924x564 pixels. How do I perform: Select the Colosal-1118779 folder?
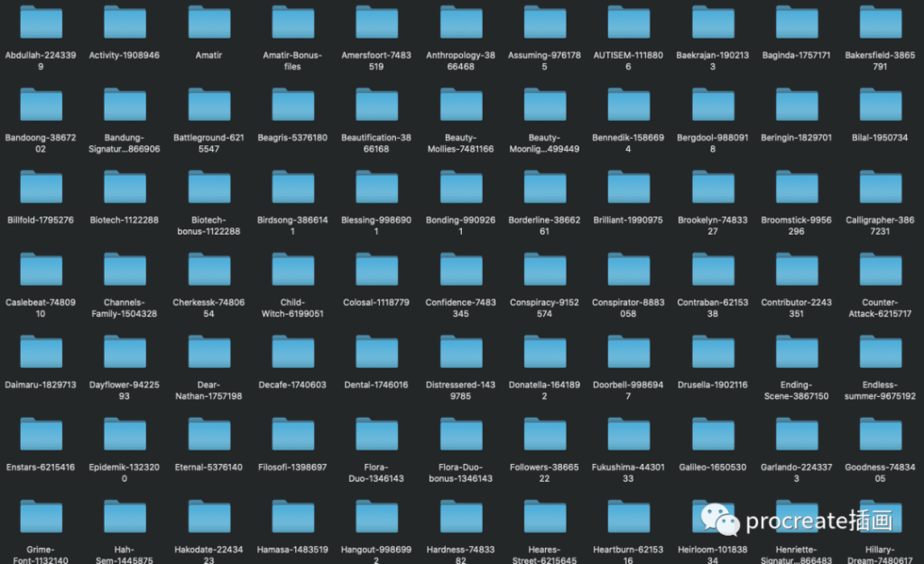click(x=376, y=270)
